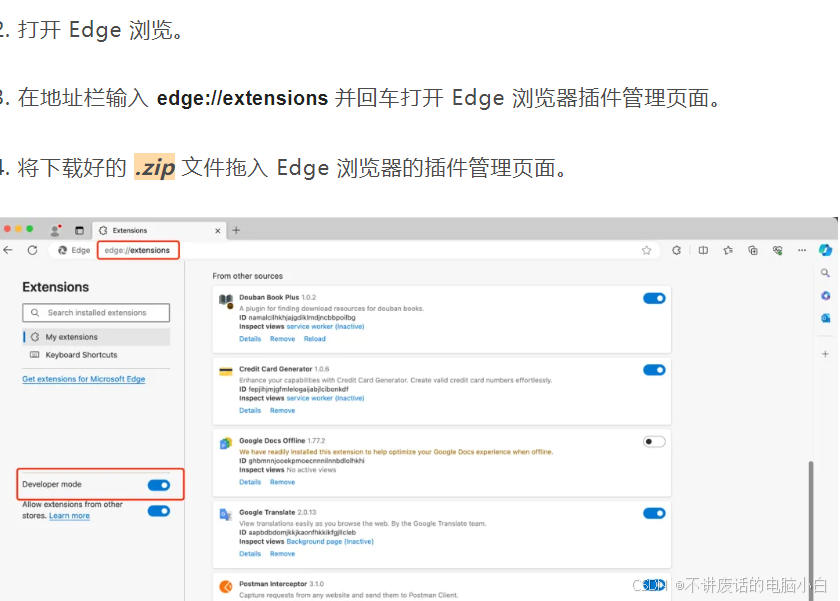The image size is (840, 601).
Task: Open the Outlook sidebar icon
Action: (x=826, y=318)
